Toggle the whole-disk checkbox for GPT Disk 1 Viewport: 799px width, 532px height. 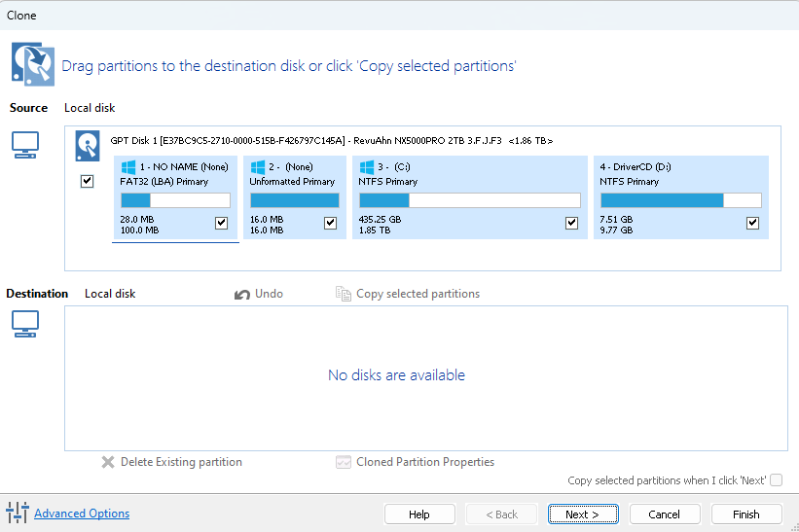(x=88, y=181)
